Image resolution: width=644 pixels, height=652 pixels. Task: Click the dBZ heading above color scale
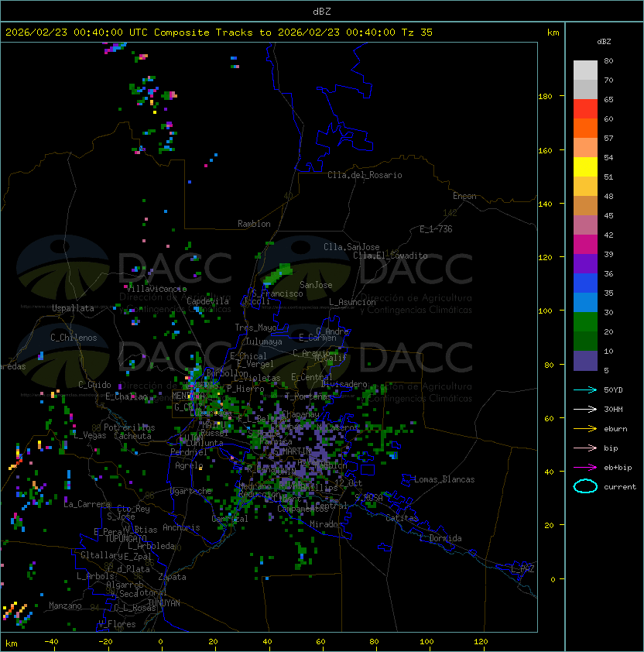[x=604, y=42]
